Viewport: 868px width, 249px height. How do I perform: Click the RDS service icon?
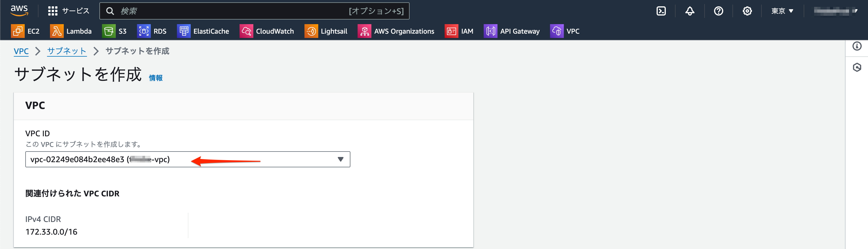(144, 31)
